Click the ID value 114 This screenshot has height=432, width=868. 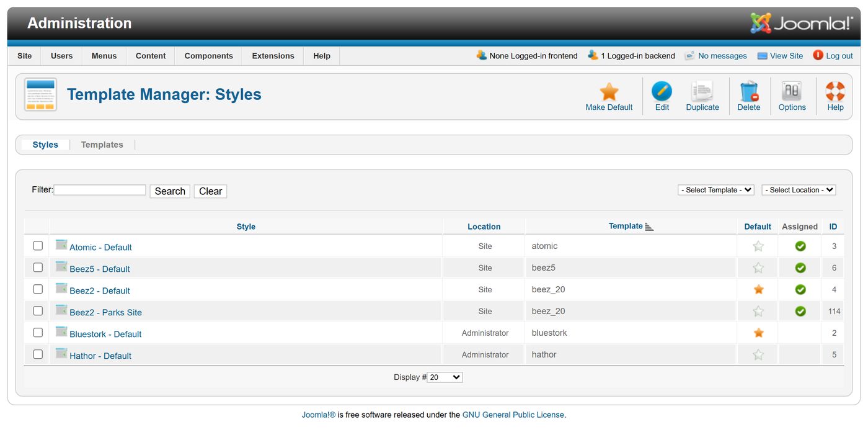tap(834, 312)
